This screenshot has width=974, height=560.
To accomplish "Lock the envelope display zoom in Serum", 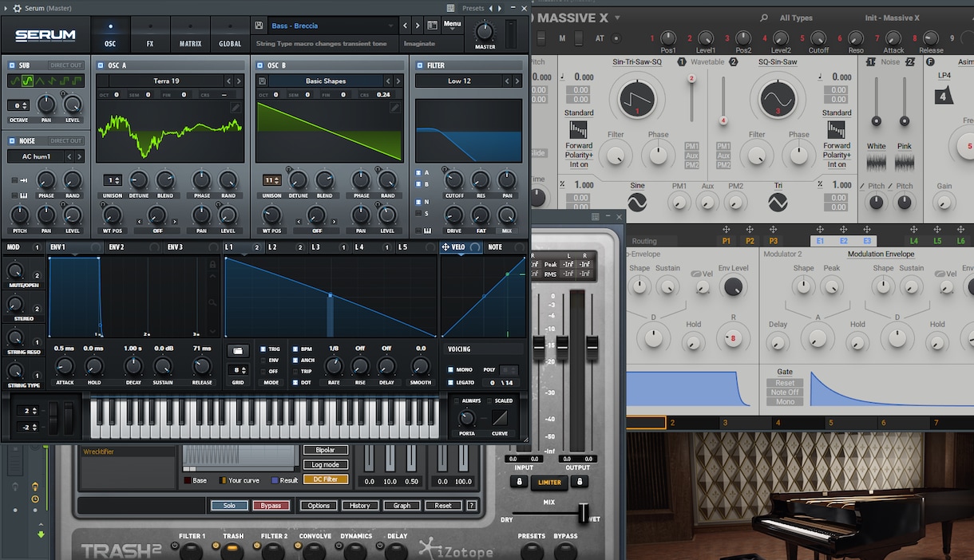I will click(x=212, y=264).
